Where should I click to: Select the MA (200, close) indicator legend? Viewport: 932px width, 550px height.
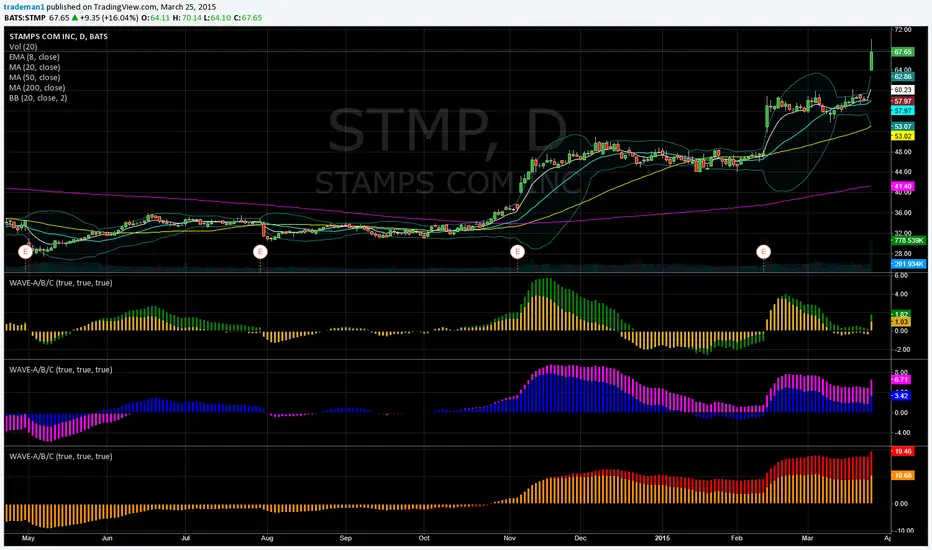coord(37,87)
